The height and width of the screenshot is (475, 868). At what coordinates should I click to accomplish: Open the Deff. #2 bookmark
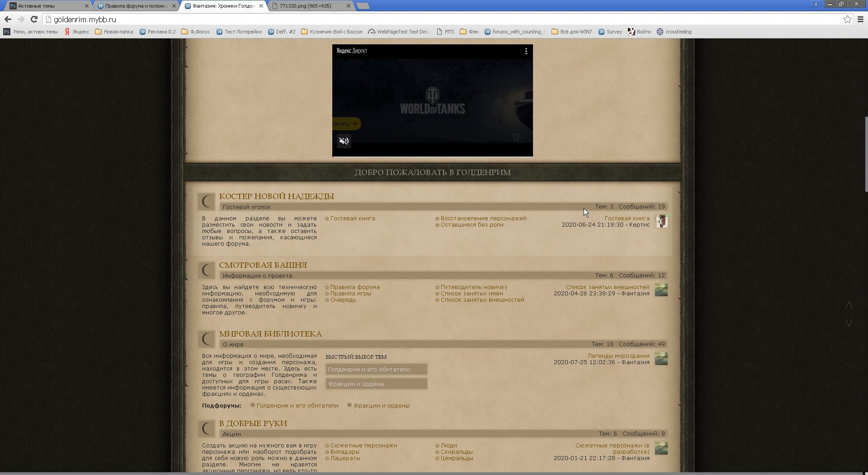coord(282,32)
